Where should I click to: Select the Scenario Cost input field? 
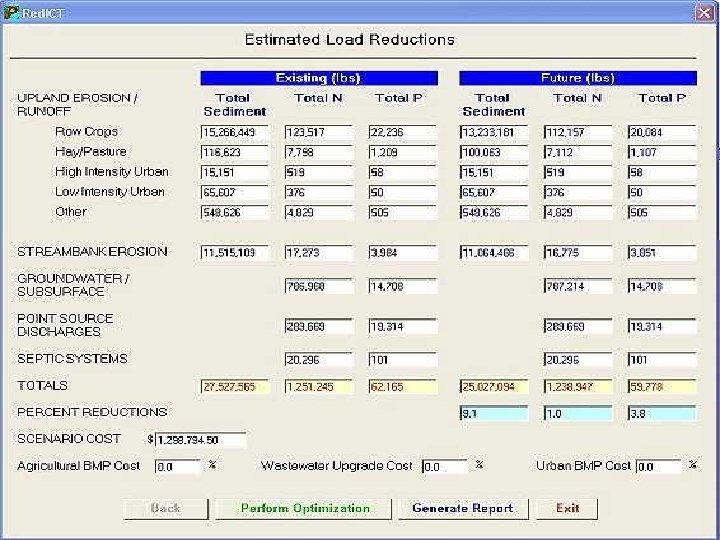point(200,440)
